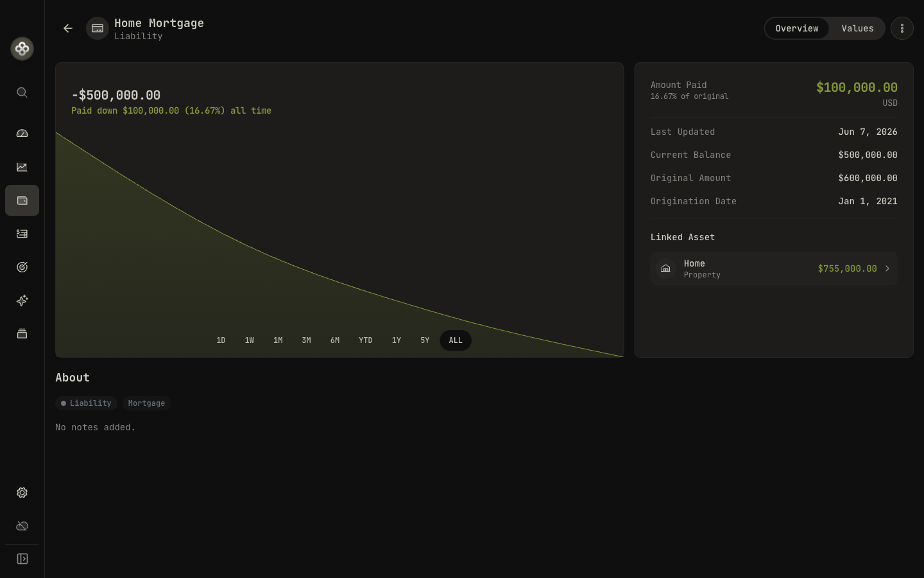Image resolution: width=924 pixels, height=578 pixels.
Task: Open the sparkle AI icon in sidebar
Action: click(22, 301)
